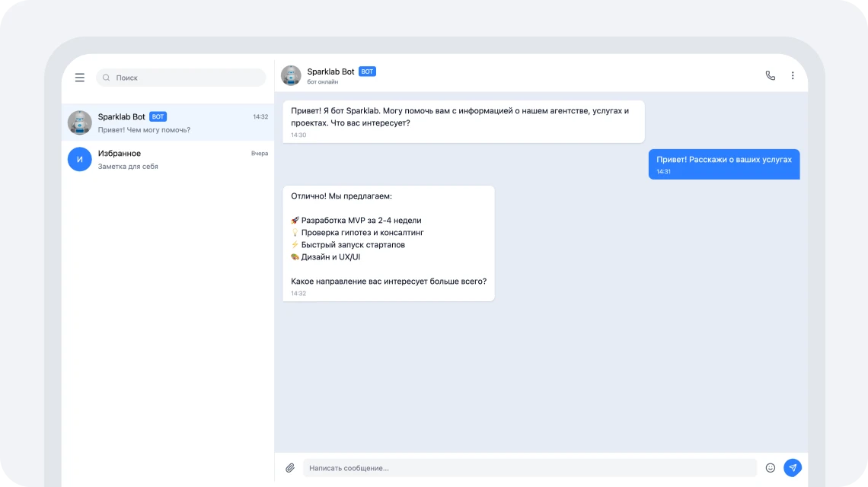Click Sparklab Bot avatar in chat header
868x487 pixels.
(291, 75)
